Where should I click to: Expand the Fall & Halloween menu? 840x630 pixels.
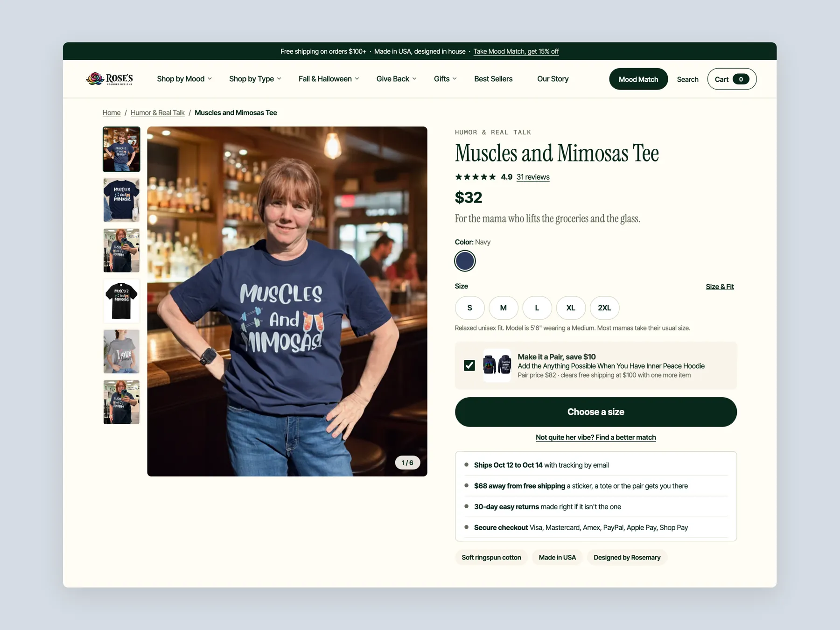click(x=329, y=79)
